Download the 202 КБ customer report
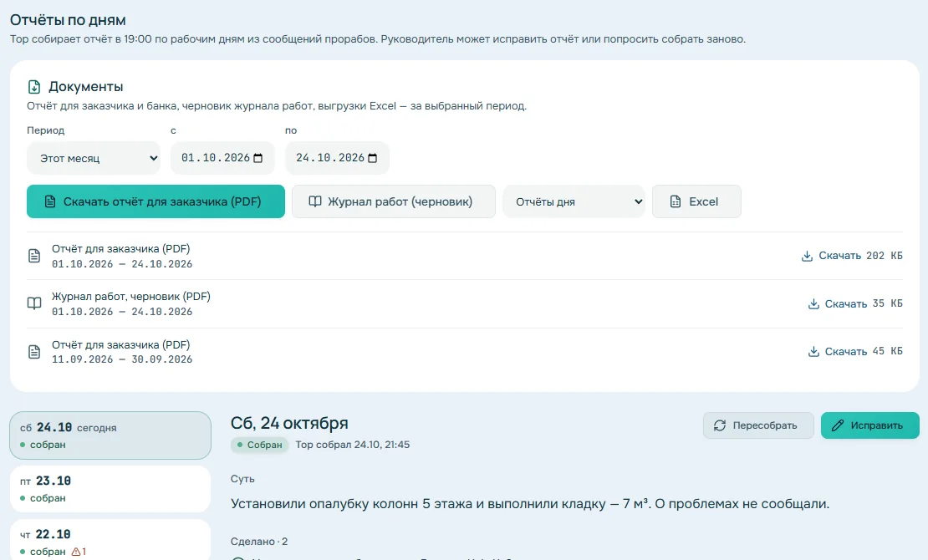Viewport: 928px width, 560px height. [x=852, y=256]
